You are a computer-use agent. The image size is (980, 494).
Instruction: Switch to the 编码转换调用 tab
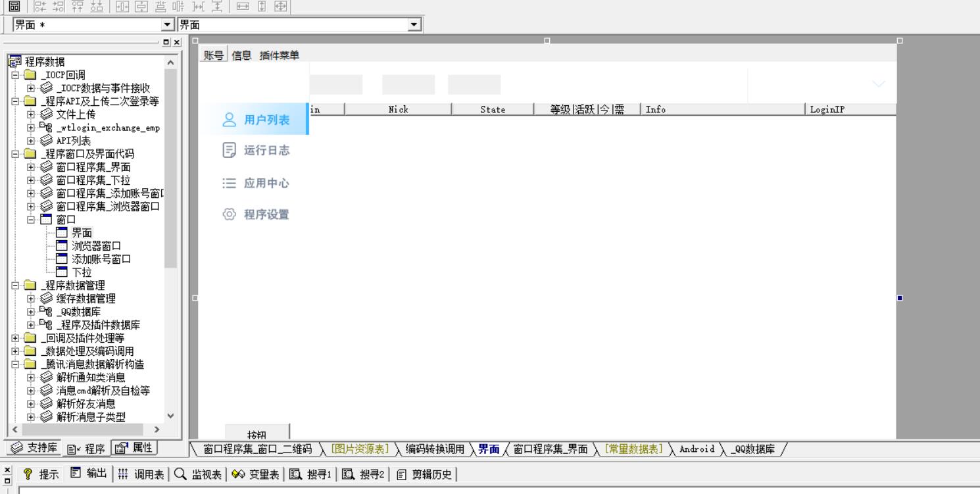[434, 449]
